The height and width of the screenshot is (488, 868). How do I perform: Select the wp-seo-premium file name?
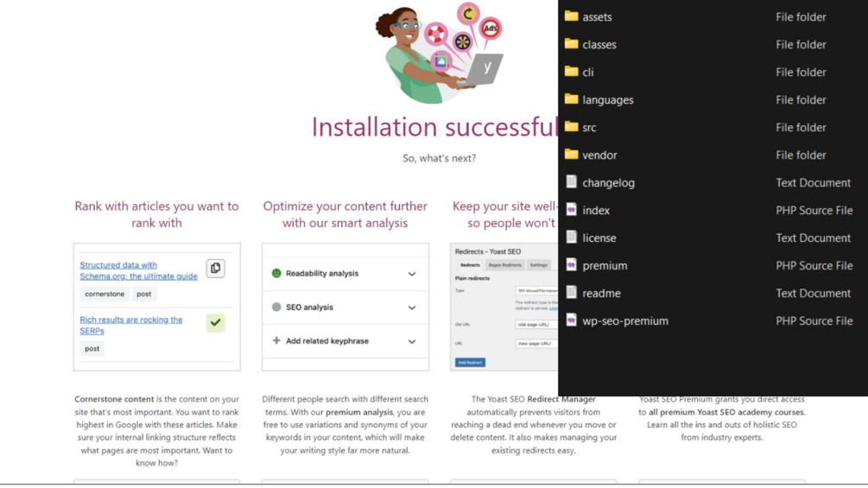(x=625, y=321)
